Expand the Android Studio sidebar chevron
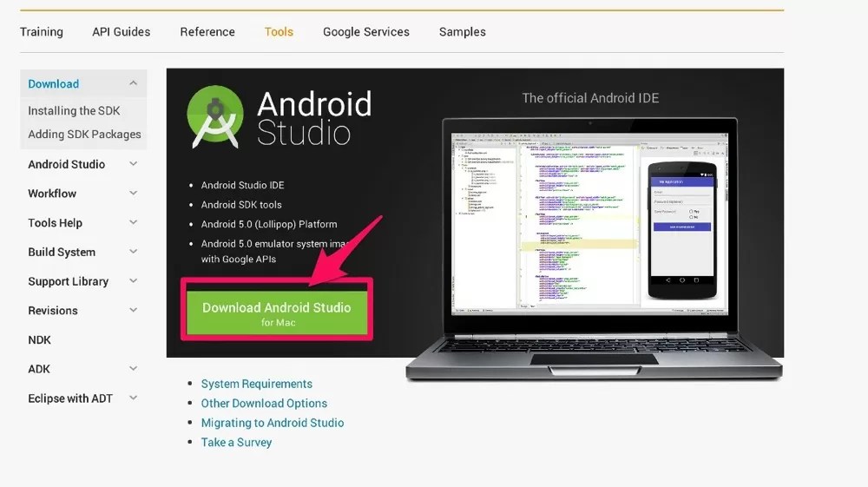 click(134, 164)
